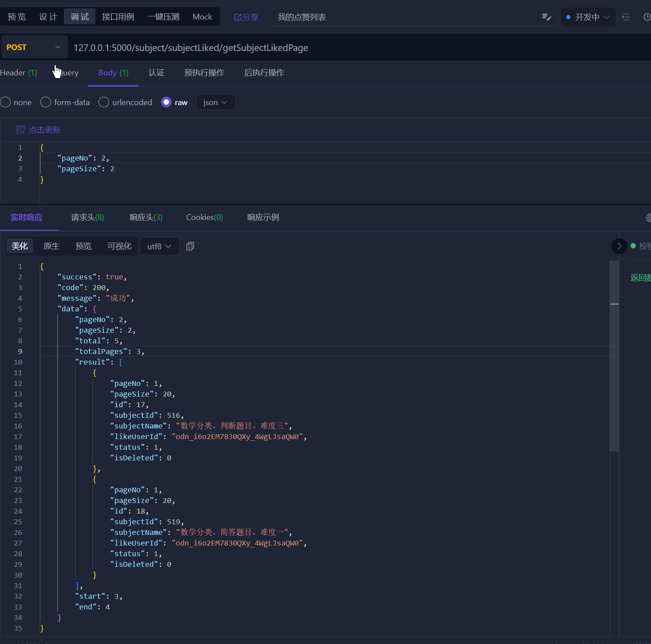This screenshot has width=651, height=644.
Task: Click the "result": [ response line
Action: 99,362
